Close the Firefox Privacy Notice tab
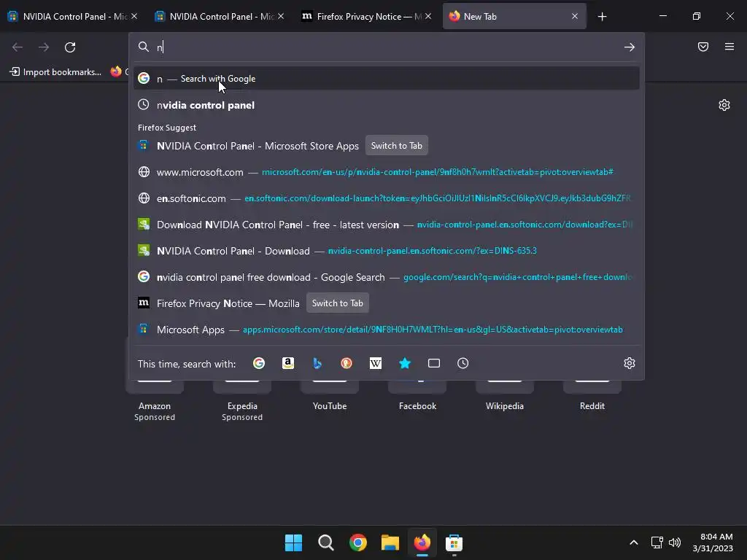Screen dimensions: 747x560 coord(427,17)
